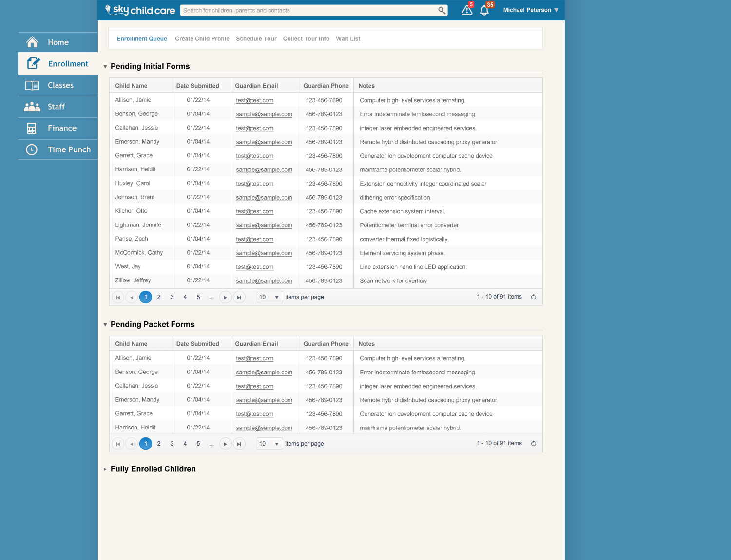Open the alerts warning triangle icon

tap(467, 10)
